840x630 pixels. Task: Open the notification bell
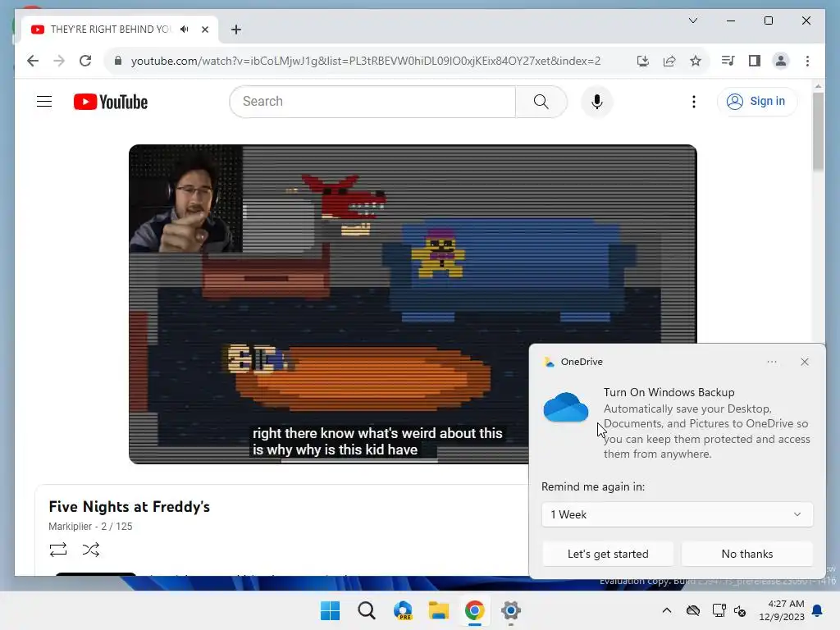pos(818,610)
